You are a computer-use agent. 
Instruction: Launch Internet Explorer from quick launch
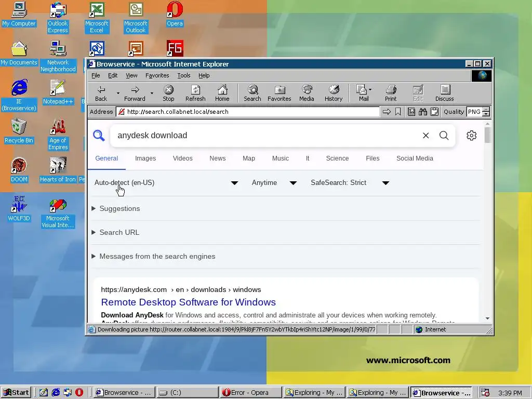[56, 393]
